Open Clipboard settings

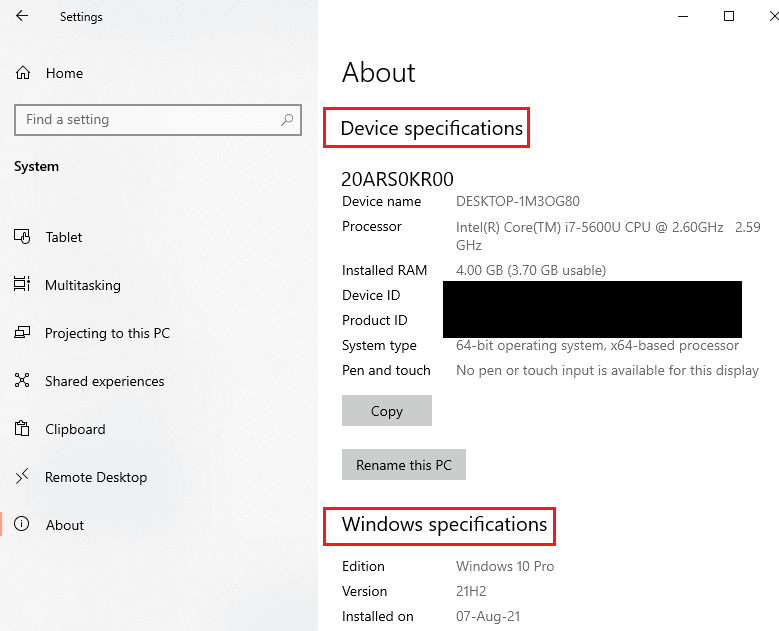pos(76,429)
